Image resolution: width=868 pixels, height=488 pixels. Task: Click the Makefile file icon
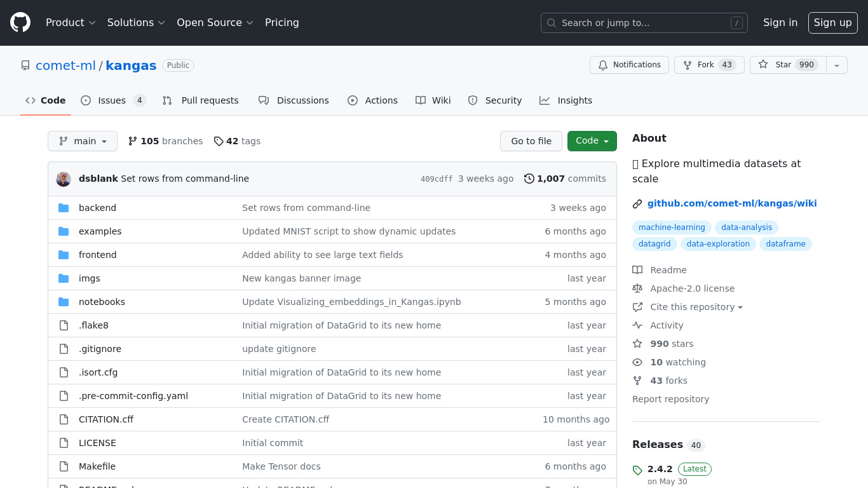point(64,466)
